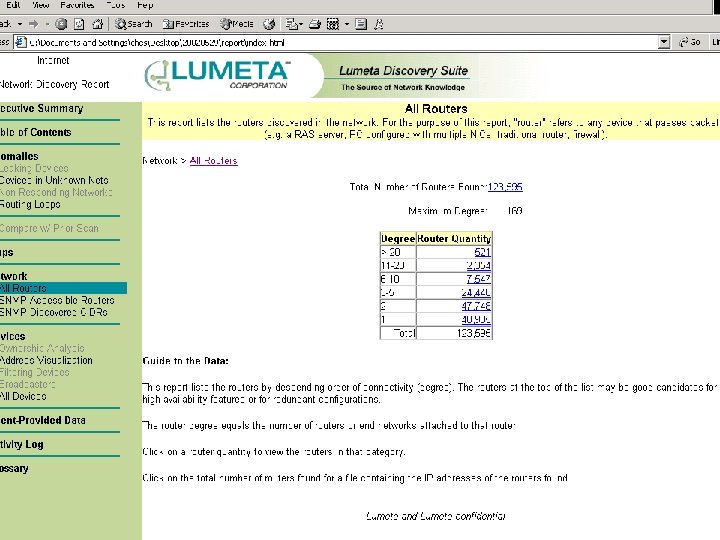Screen dimensions: 720x540
Task: Go to the Home page icon
Action: (x=97, y=24)
